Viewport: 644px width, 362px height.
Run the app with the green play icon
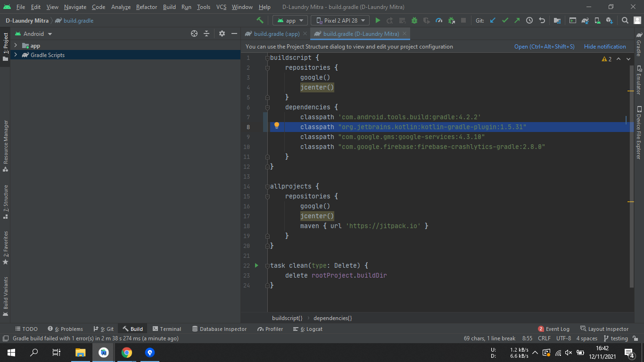378,20
